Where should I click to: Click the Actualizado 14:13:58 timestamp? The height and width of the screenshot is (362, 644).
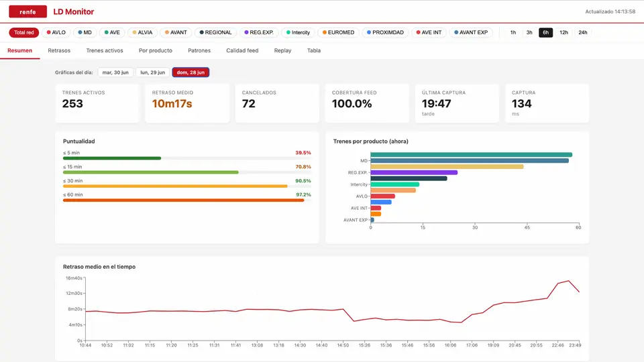(x=610, y=12)
